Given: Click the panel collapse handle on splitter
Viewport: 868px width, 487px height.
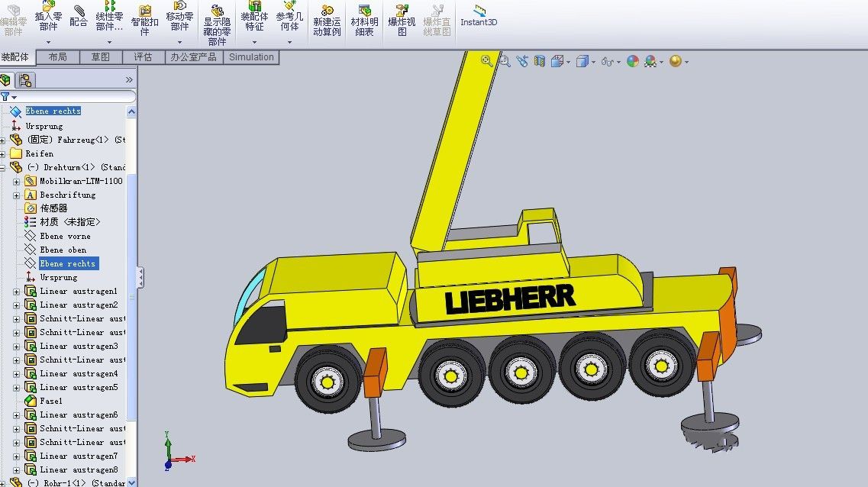Looking at the screenshot, I should tap(140, 277).
